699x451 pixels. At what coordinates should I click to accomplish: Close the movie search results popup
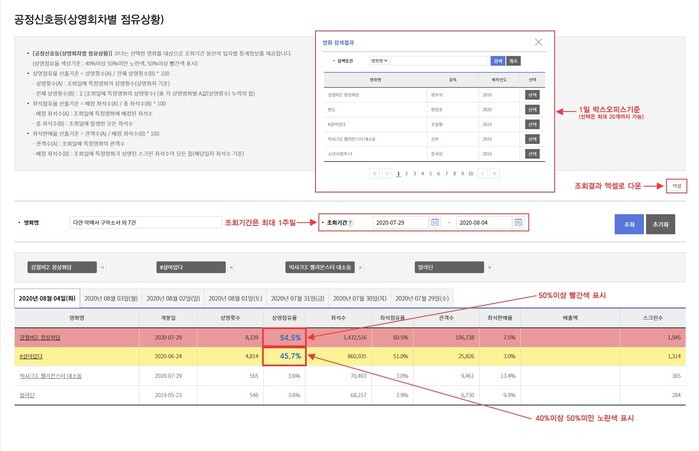tap(539, 42)
